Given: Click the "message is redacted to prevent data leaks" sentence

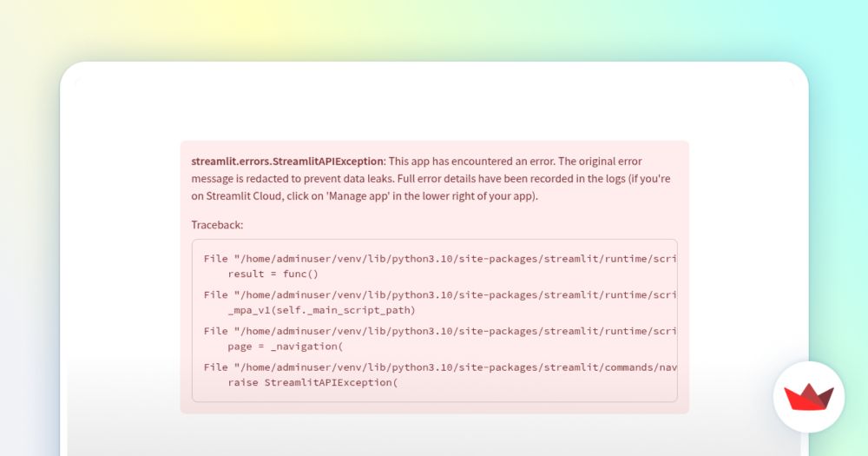Looking at the screenshot, I should tap(293, 178).
